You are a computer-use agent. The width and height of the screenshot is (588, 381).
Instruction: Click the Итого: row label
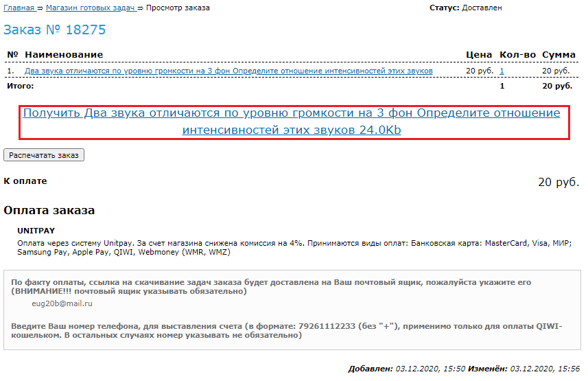coord(21,86)
